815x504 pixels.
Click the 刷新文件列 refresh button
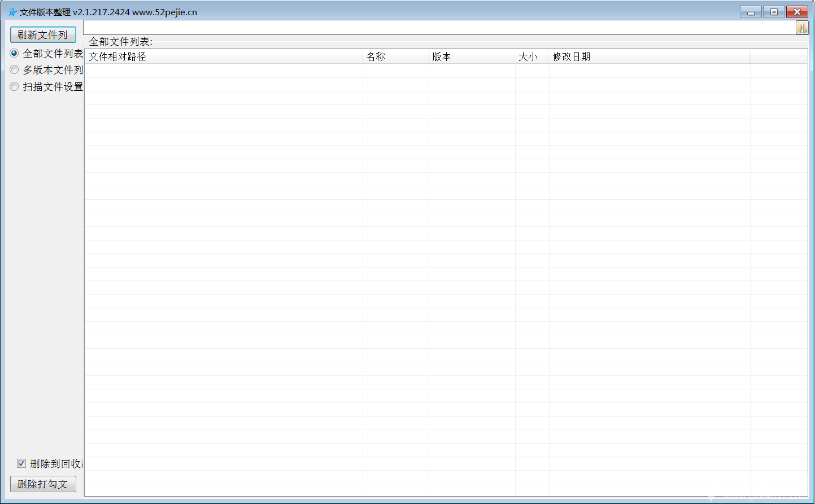[43, 35]
